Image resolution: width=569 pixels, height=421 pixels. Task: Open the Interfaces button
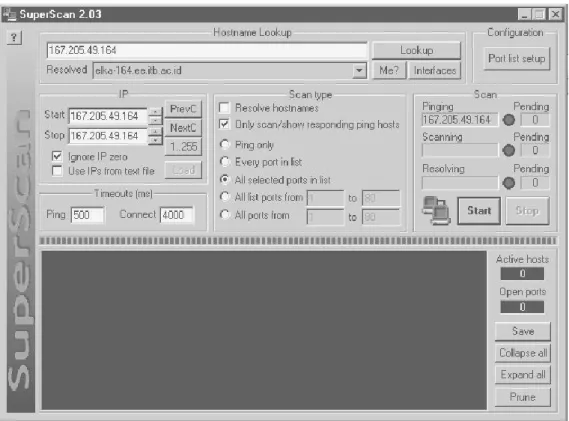pos(435,70)
